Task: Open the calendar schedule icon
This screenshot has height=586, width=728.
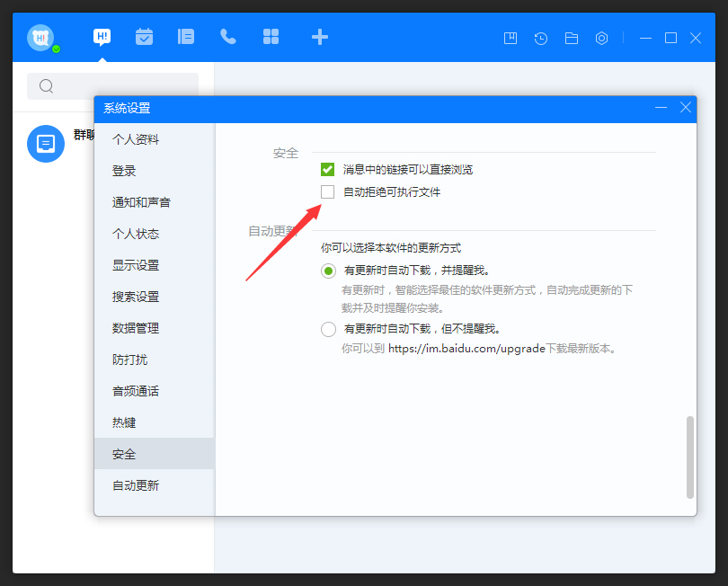Action: pos(144,37)
